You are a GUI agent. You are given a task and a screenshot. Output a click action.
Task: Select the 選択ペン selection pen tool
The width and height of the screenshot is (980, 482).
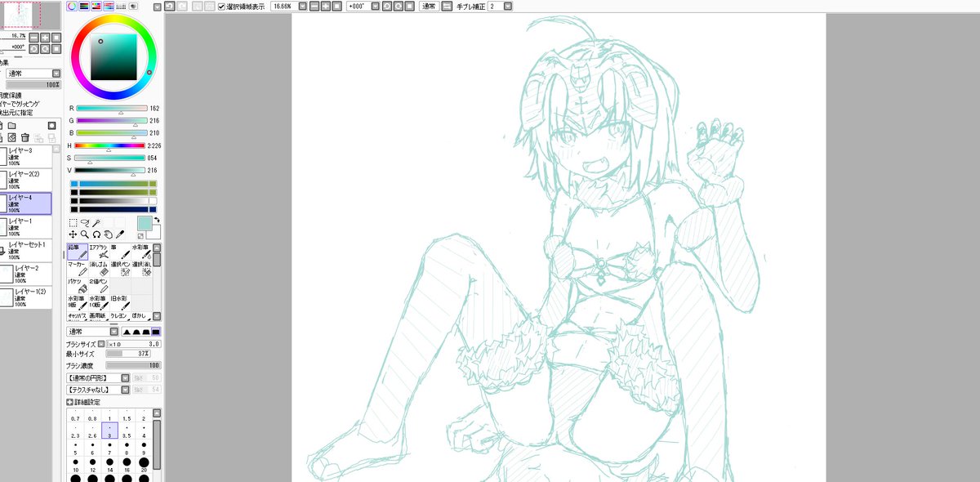tap(120, 270)
